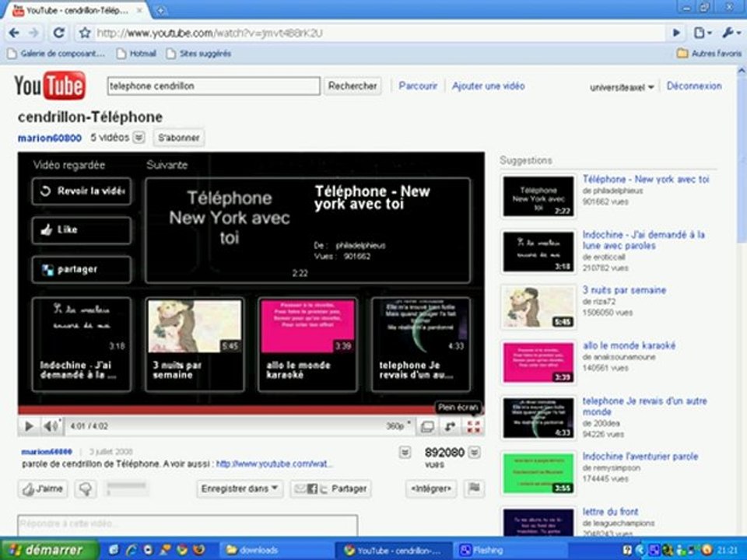Mute the video using the speaker icon

[x=51, y=426]
